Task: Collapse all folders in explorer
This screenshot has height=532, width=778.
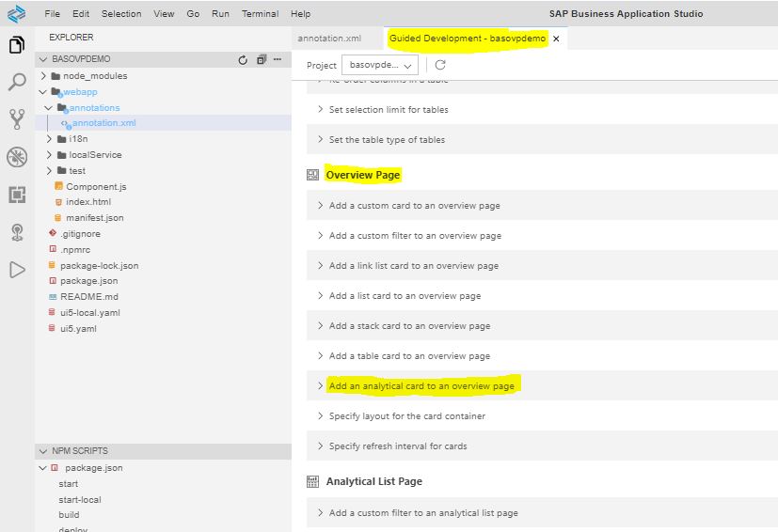Action: (262, 59)
